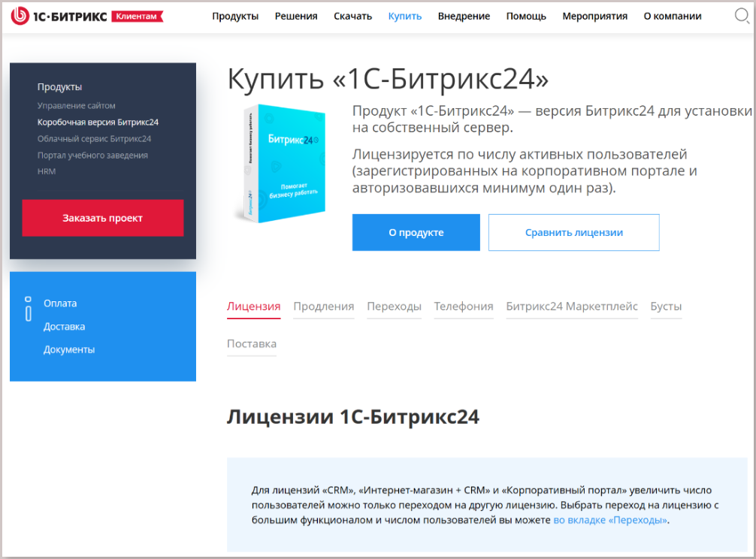Click Продукты heading in sidebar

(x=60, y=87)
